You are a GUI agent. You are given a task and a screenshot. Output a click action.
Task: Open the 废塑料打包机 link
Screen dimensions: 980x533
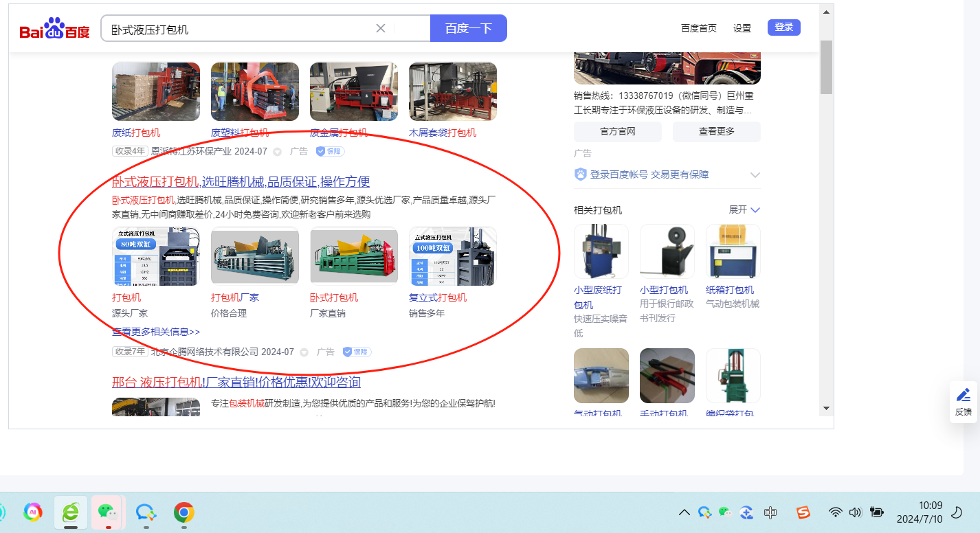(x=240, y=133)
